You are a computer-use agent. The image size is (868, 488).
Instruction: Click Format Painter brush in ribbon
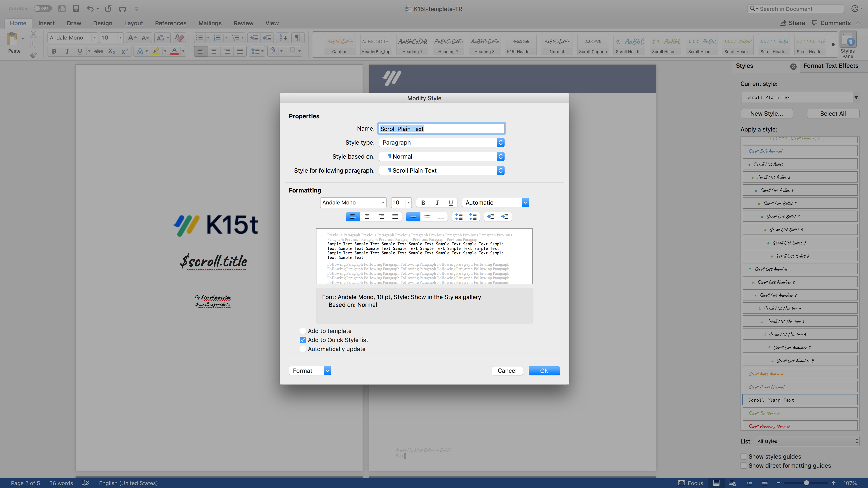[x=33, y=55]
